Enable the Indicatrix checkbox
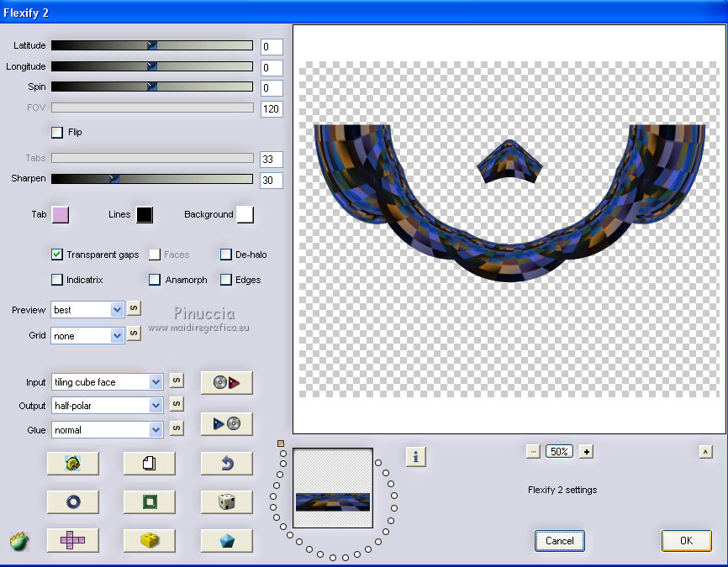The image size is (728, 567). coord(57,280)
